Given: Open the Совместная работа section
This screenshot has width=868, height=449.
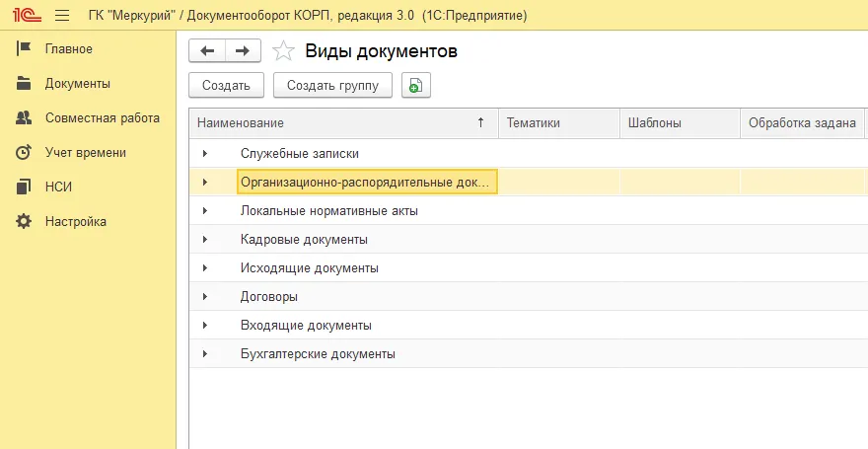Looking at the screenshot, I should (x=103, y=118).
